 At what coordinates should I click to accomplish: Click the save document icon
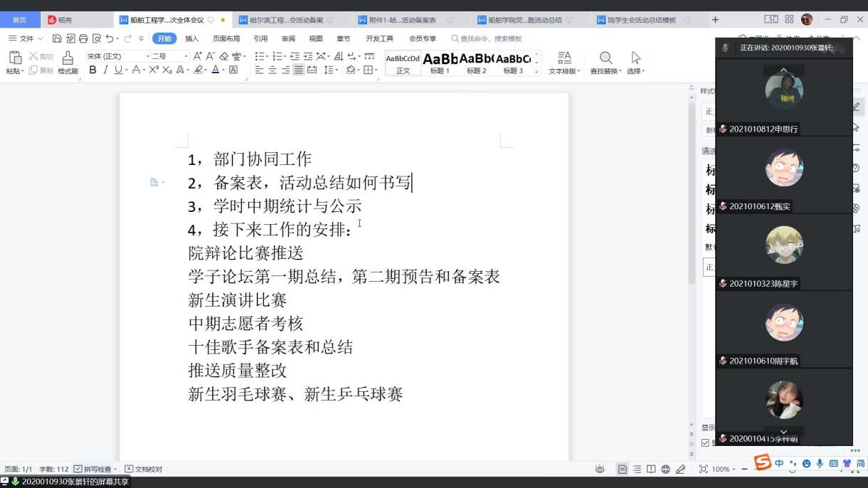tap(58, 38)
